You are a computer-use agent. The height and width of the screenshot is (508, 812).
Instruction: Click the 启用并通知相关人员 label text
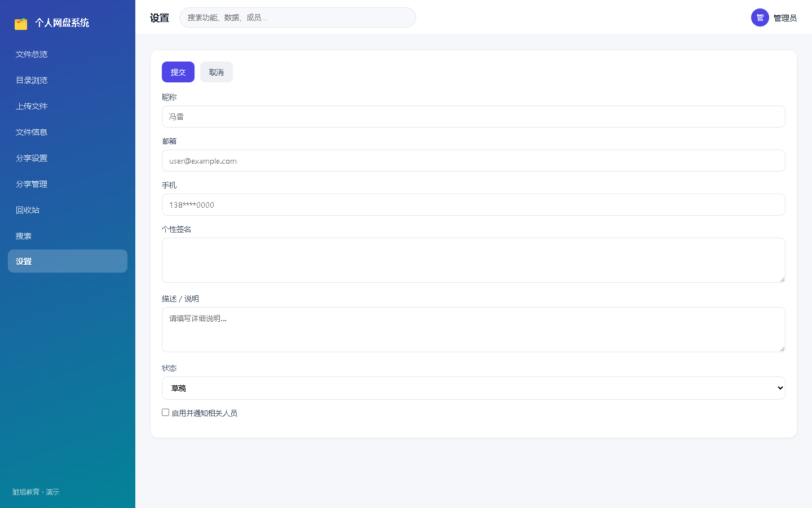[204, 413]
